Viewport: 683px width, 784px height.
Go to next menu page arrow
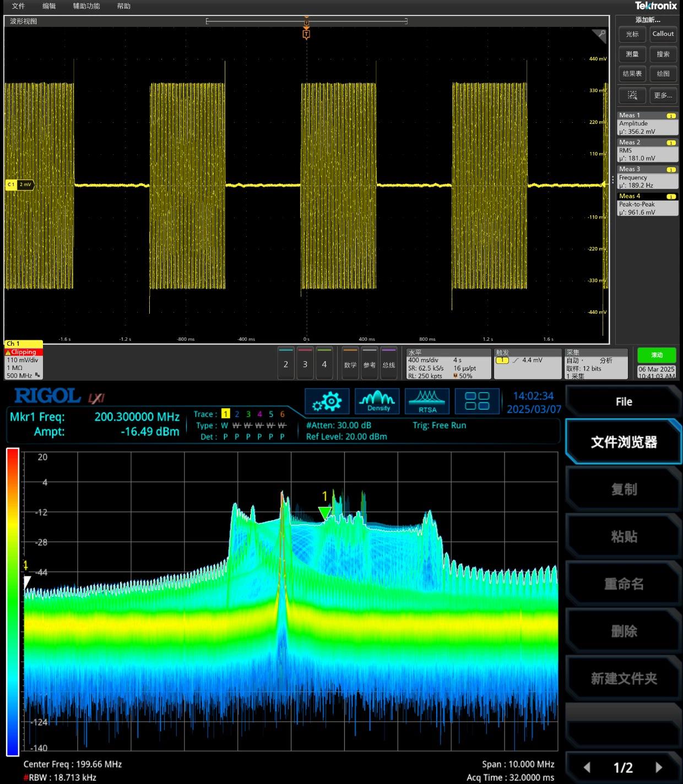click(x=659, y=767)
